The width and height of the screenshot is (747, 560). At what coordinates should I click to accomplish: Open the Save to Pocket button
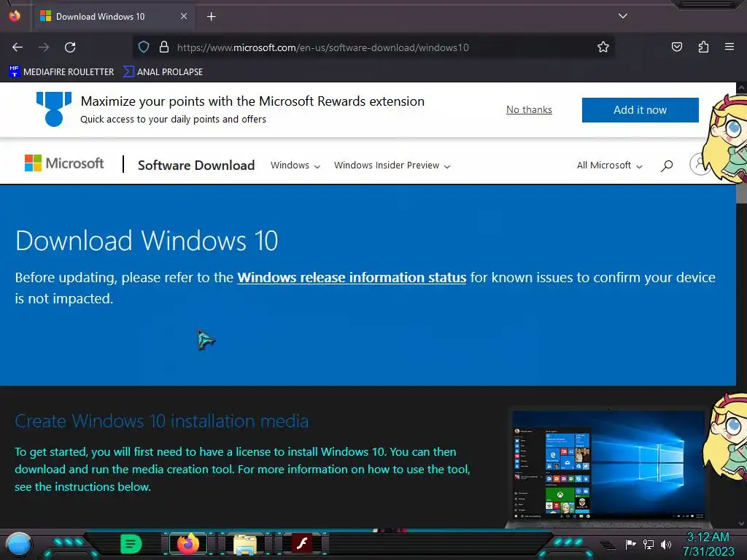point(676,47)
